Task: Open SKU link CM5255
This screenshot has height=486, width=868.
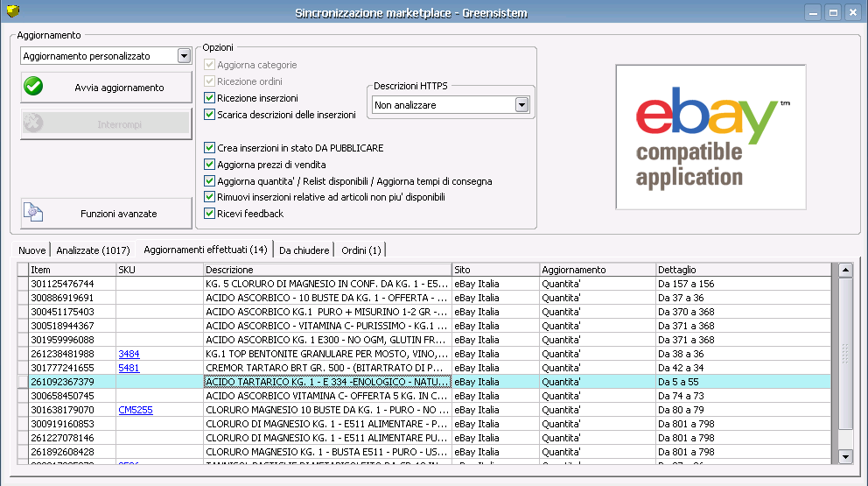Action: [x=136, y=410]
